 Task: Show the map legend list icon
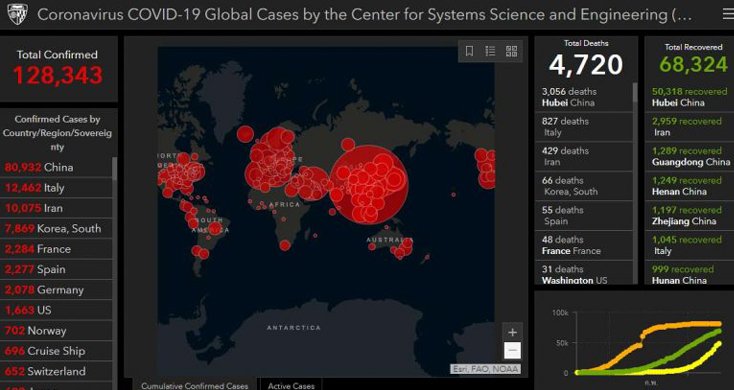[x=490, y=51]
